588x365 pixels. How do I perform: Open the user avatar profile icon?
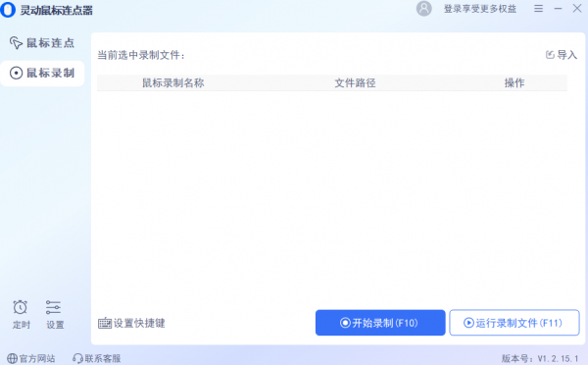click(423, 9)
